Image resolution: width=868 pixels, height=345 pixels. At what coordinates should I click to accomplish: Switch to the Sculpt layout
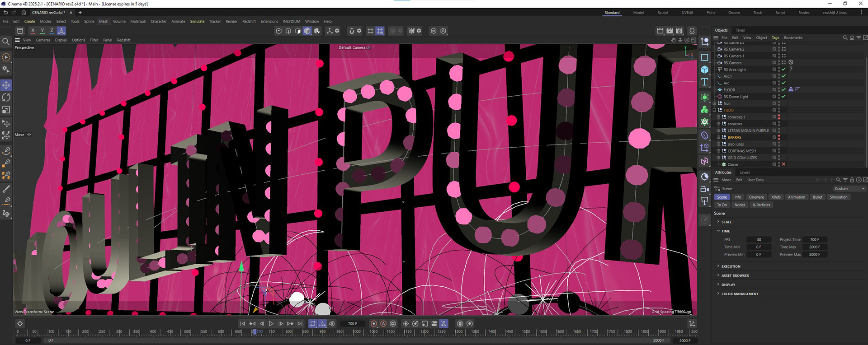(x=663, y=13)
